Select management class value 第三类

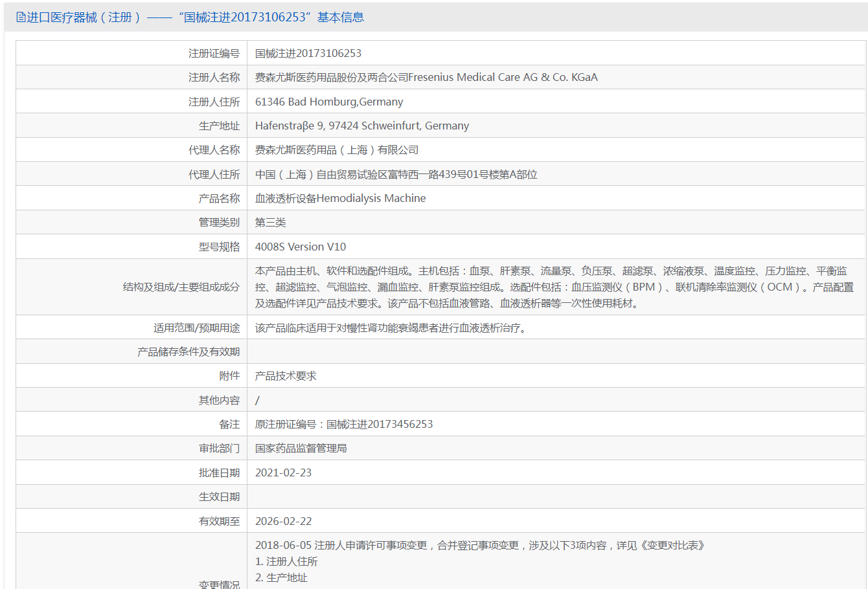[x=271, y=222]
